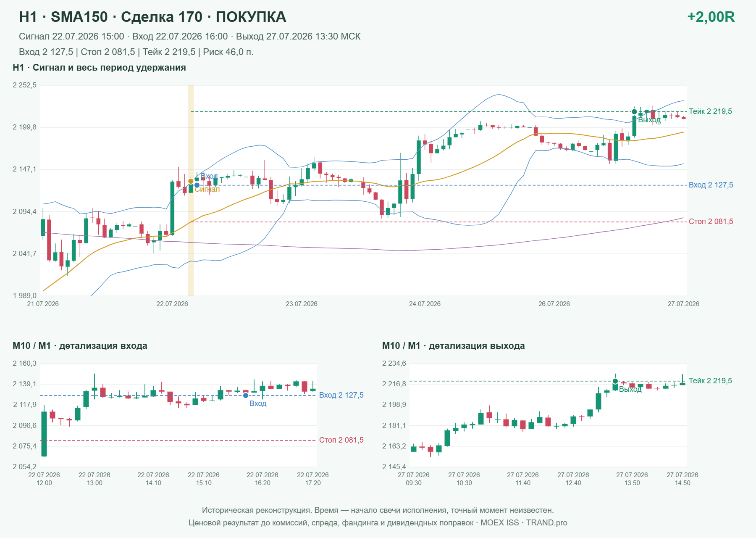Click the 2 145,4 axis label in exit chart
Screen dimensions: 756x538
point(394,467)
